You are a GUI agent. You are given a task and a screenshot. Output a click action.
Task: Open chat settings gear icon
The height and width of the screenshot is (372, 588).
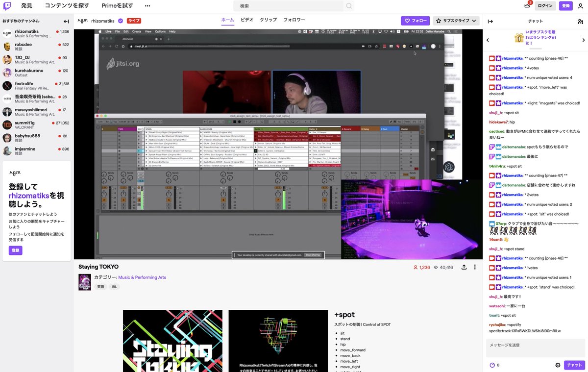(x=558, y=365)
